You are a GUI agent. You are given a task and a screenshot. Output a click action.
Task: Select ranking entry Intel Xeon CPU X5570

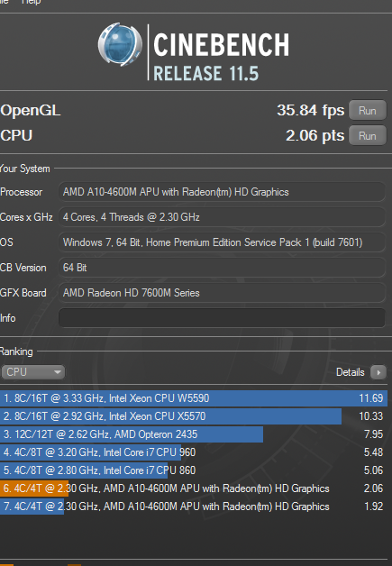(194, 416)
